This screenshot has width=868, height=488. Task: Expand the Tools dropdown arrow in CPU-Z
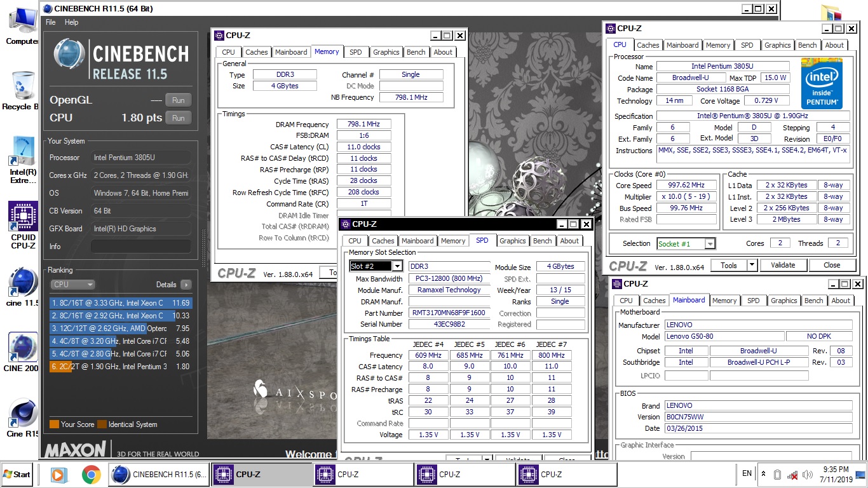point(752,265)
